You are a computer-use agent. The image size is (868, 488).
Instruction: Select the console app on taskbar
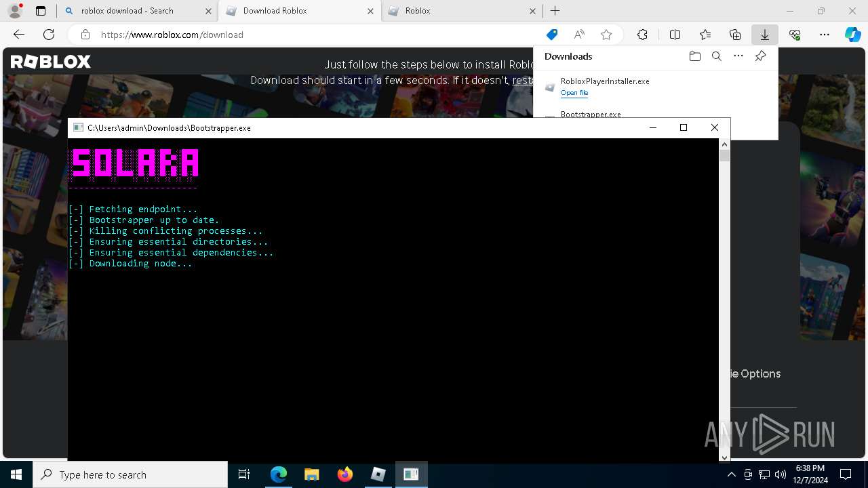pos(411,474)
